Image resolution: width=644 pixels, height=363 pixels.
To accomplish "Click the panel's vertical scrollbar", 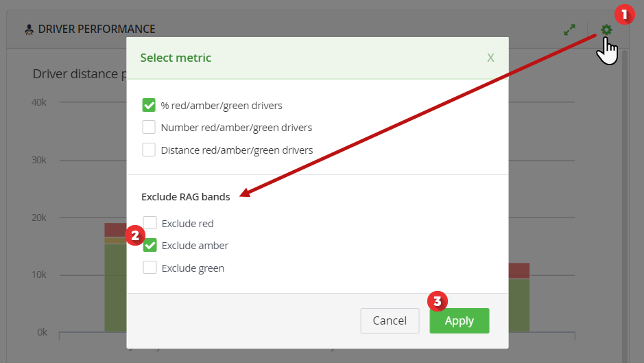I will click(625, 206).
